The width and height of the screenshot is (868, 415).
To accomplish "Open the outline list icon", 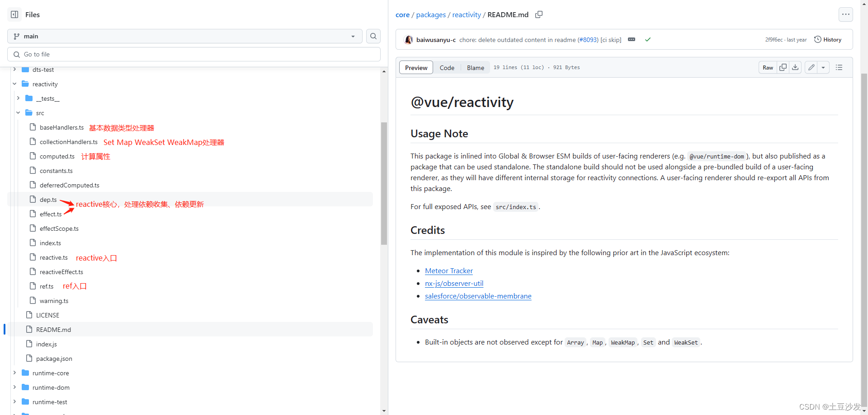I will tap(839, 67).
